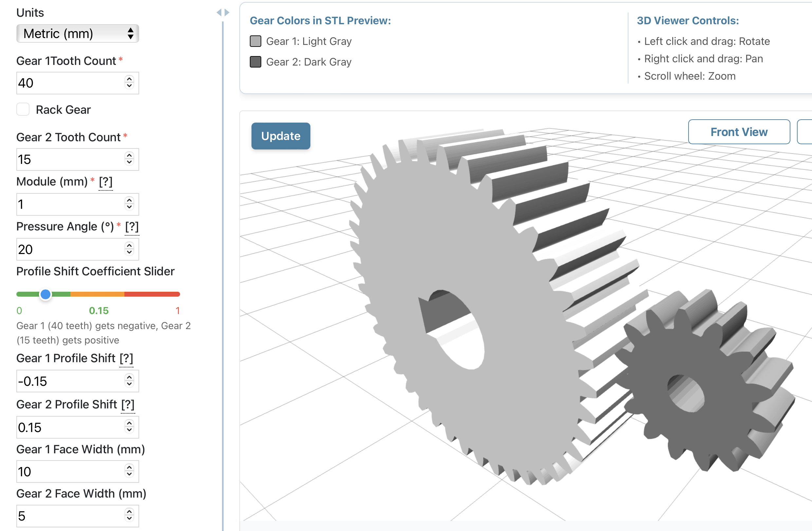
Task: Increase Module value with stepper arrow
Action: point(129,201)
